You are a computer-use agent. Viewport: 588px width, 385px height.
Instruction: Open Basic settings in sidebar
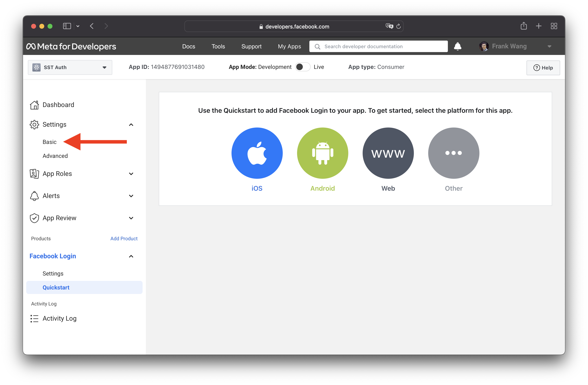coord(49,142)
